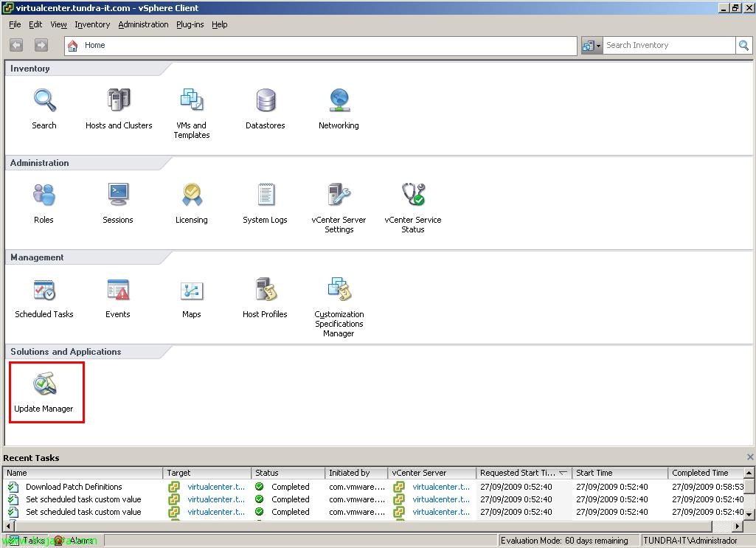Sort tasks by Status column
Image resolution: width=756 pixels, height=548 pixels.
(x=288, y=473)
